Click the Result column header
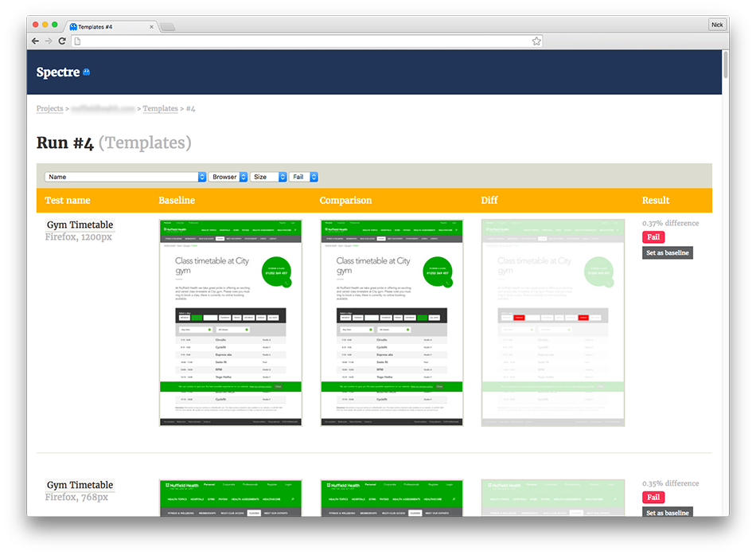The height and width of the screenshot is (555, 756). [x=656, y=201]
